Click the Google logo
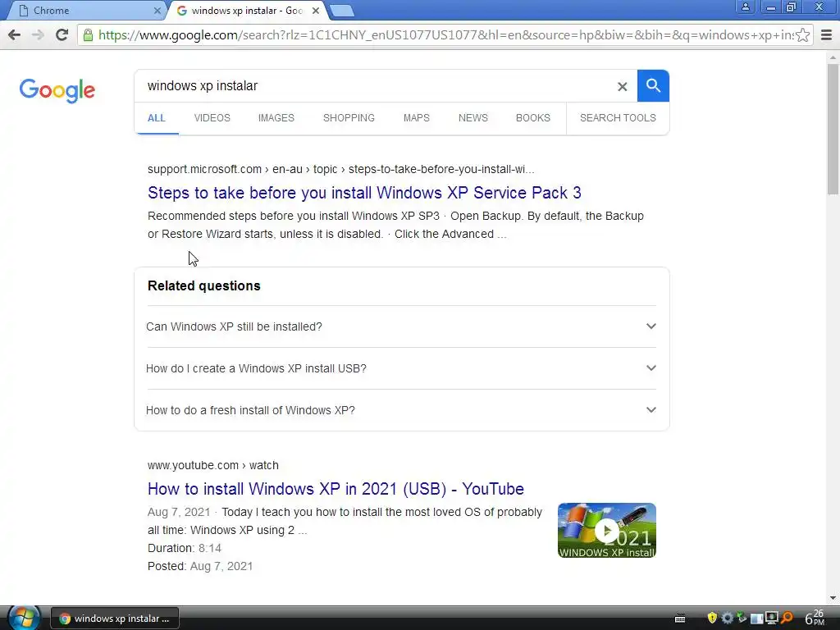The height and width of the screenshot is (630, 840). [57, 90]
